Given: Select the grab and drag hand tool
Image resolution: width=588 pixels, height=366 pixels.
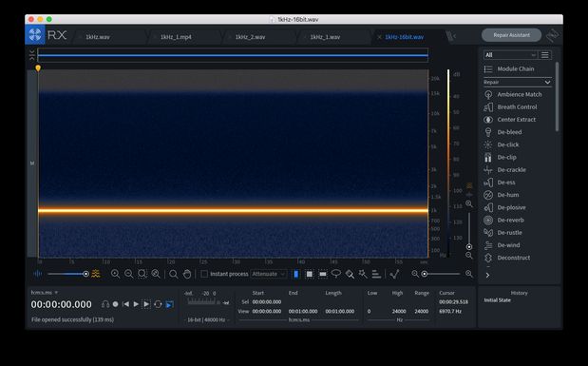Looking at the screenshot, I should coord(187,274).
